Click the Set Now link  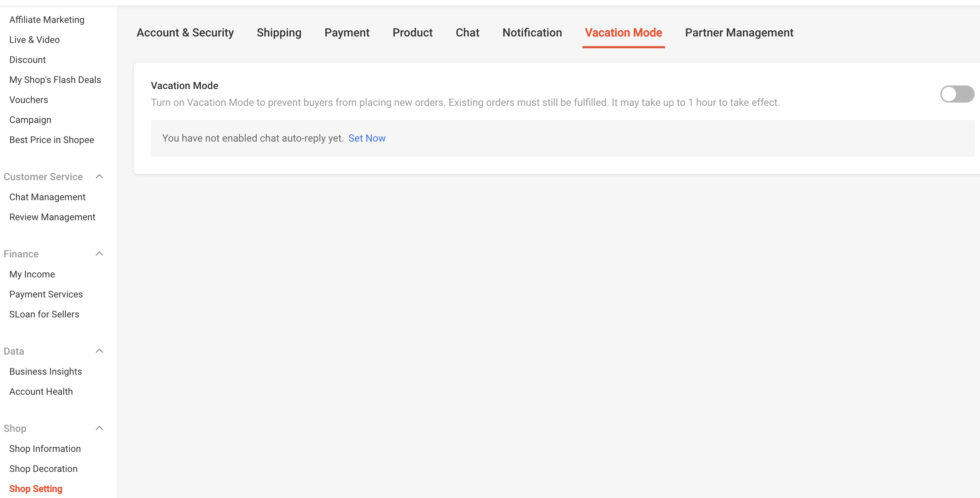(x=367, y=138)
